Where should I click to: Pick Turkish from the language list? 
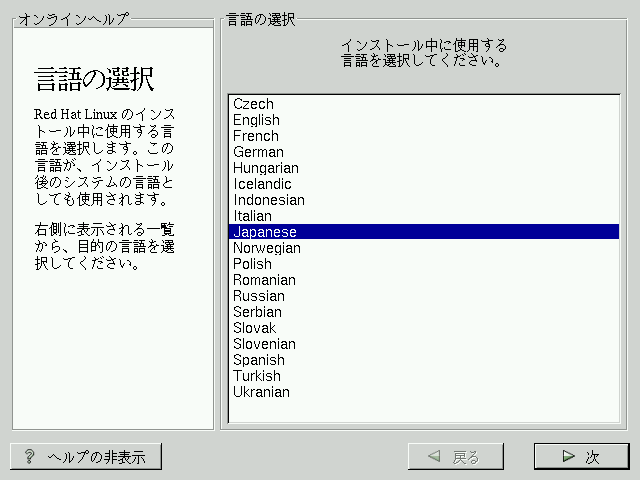[x=256, y=376]
